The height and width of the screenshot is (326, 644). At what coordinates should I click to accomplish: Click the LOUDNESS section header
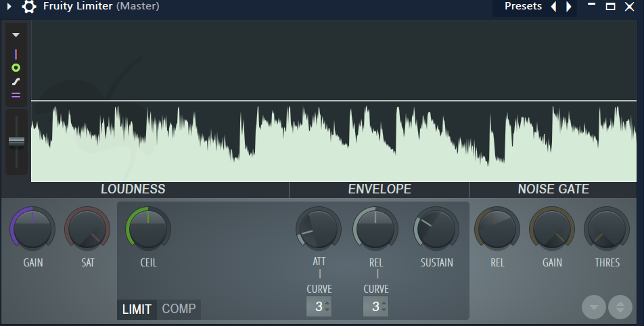133,189
